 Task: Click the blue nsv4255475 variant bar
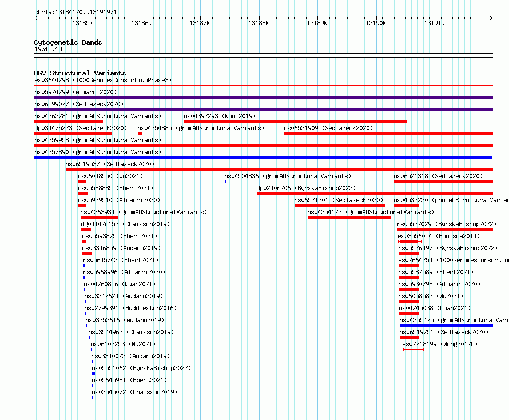tap(446, 326)
